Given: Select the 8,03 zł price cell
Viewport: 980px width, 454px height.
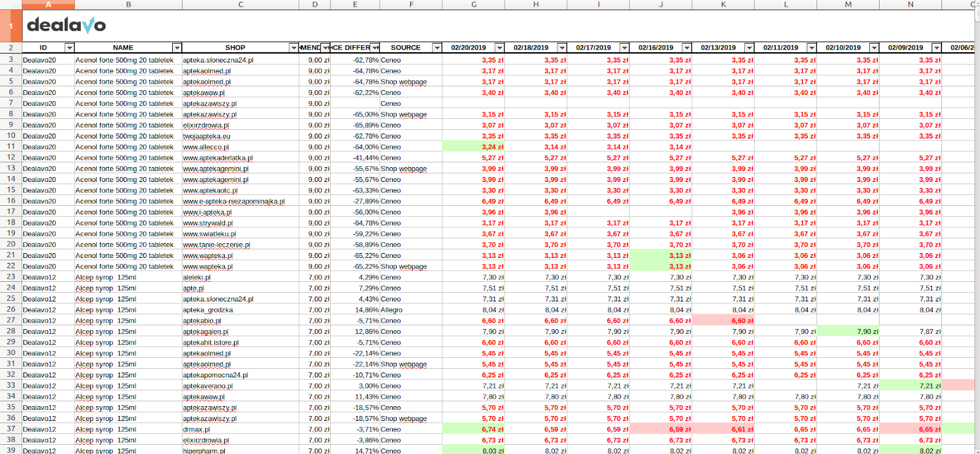Looking at the screenshot, I should click(473, 450).
